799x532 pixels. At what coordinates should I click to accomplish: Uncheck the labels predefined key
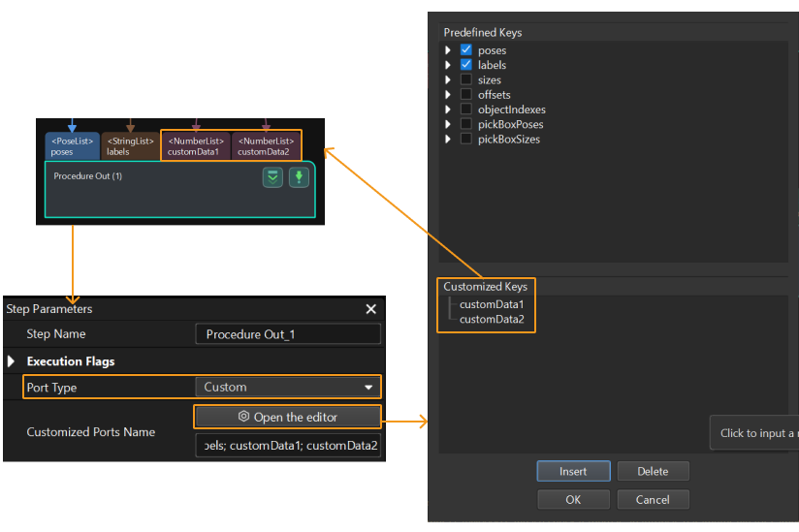(465, 65)
